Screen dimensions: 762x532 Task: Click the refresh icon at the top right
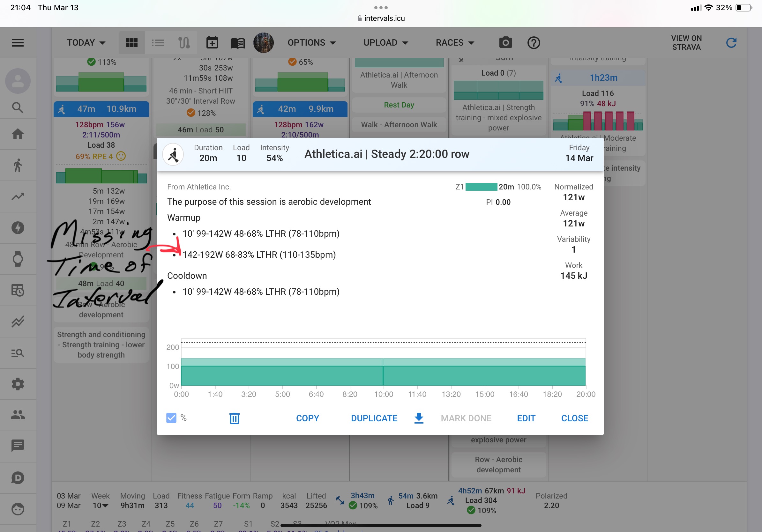pos(731,43)
